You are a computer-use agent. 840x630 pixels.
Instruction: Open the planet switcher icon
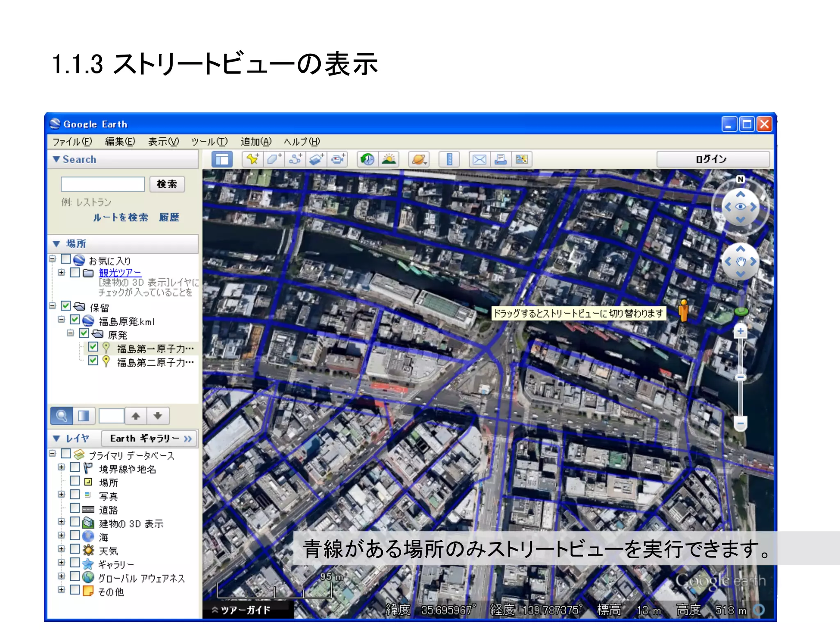point(419,159)
